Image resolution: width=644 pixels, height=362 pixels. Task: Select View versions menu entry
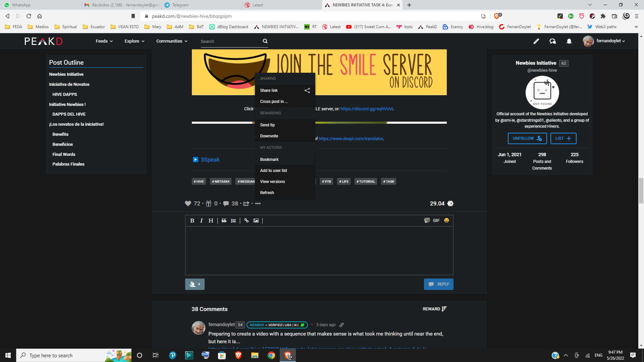[x=285, y=182]
